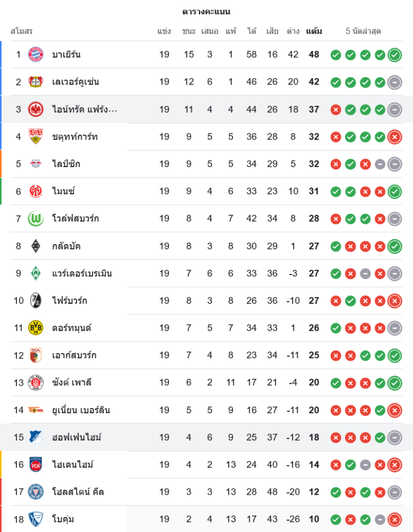This screenshot has height=532, width=413.
Task: Click the สโมสร column header
Action: 21,31
